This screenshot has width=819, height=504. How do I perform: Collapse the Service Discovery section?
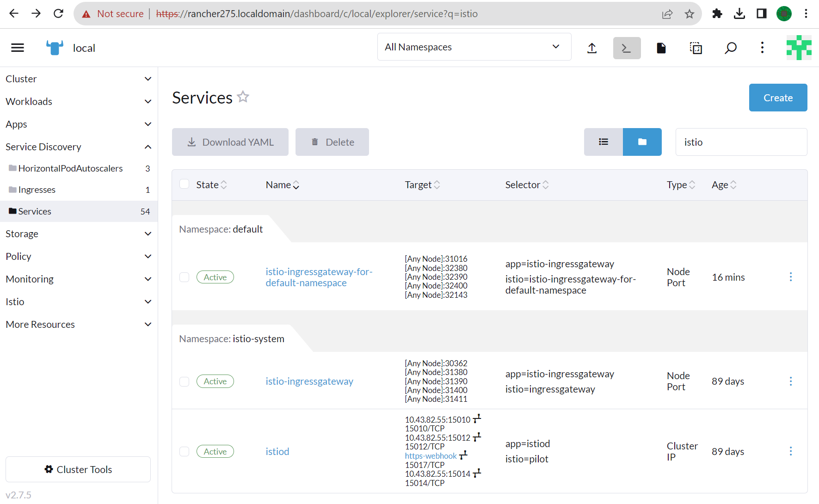coord(79,147)
